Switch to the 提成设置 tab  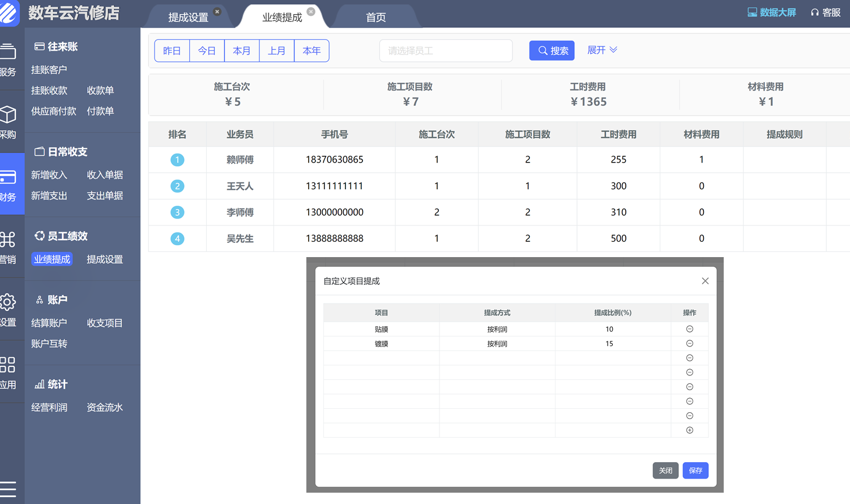[188, 18]
